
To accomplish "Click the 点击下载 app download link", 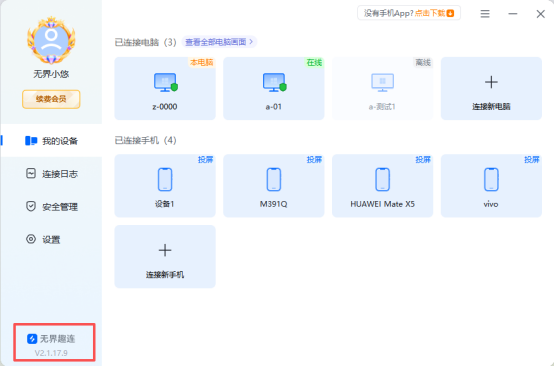I will click(430, 13).
